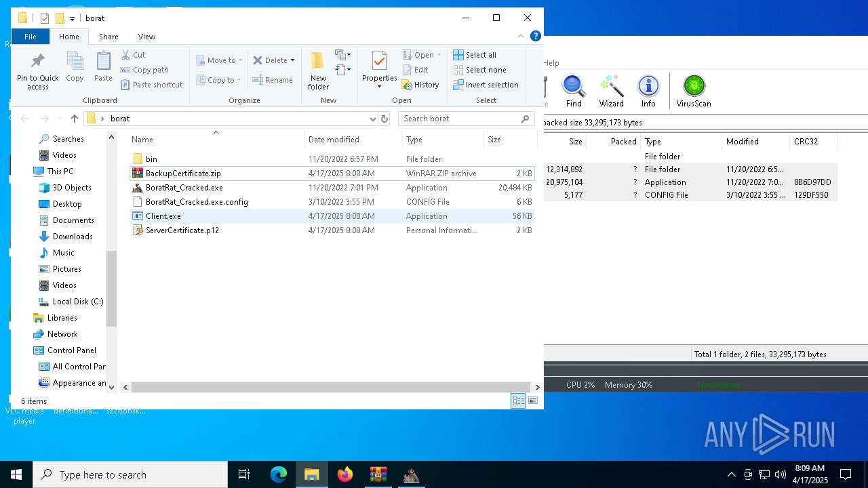Screen dimensions: 868x488
Task: Open This PC in navigation pane
Action: click(x=60, y=171)
